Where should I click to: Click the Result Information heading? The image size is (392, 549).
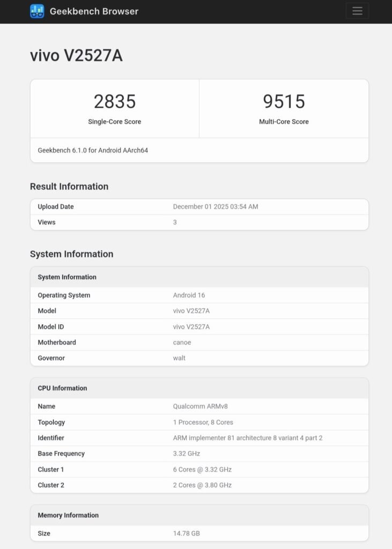click(x=69, y=186)
